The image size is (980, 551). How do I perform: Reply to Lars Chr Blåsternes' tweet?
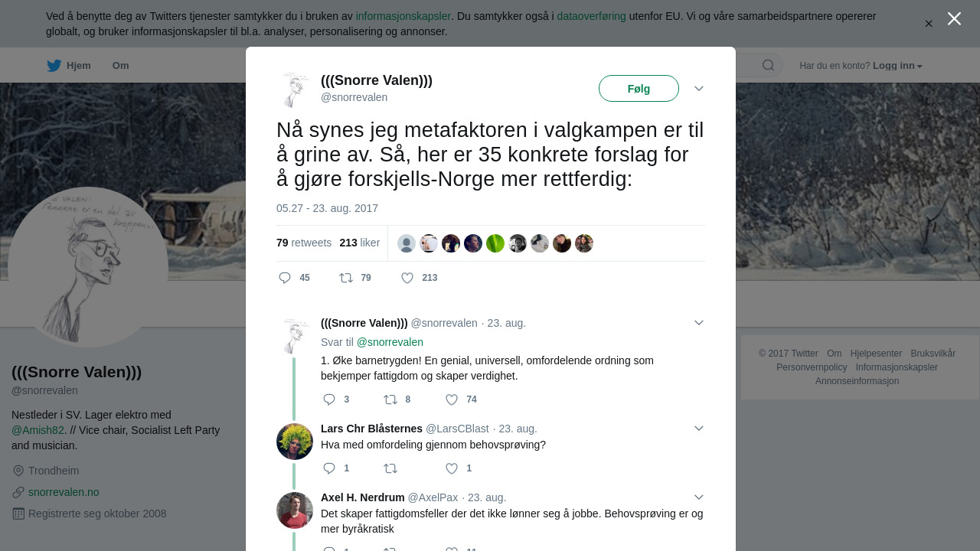click(329, 468)
